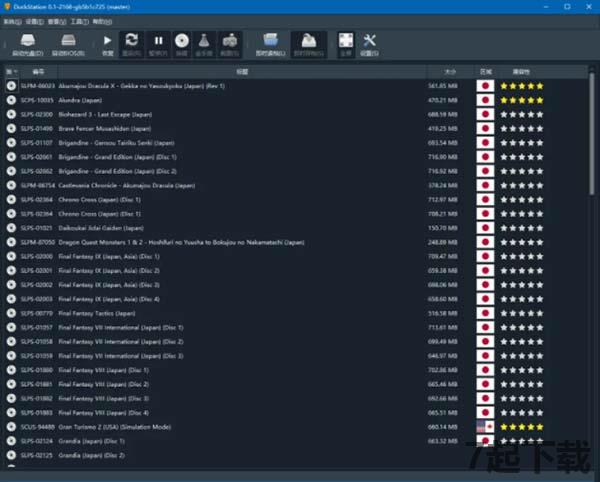Open the Settings wrench-and-screwdriver icon
The width and height of the screenshot is (600, 482).
(369, 40)
